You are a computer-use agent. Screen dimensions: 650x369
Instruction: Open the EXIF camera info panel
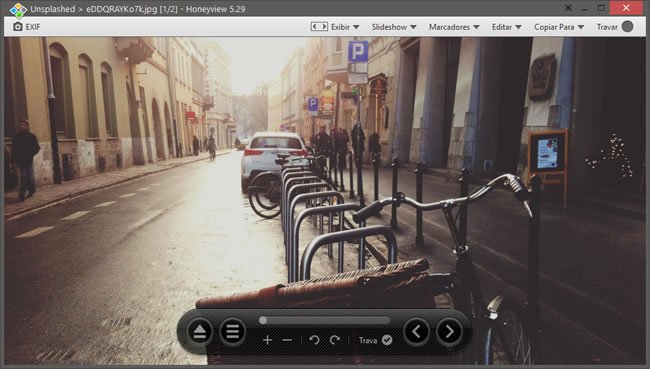(26, 27)
